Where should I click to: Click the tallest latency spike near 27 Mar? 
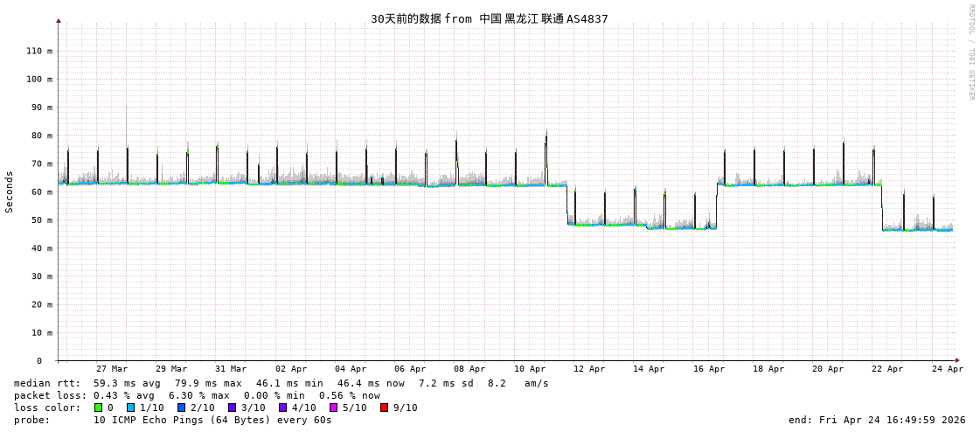tap(127, 143)
